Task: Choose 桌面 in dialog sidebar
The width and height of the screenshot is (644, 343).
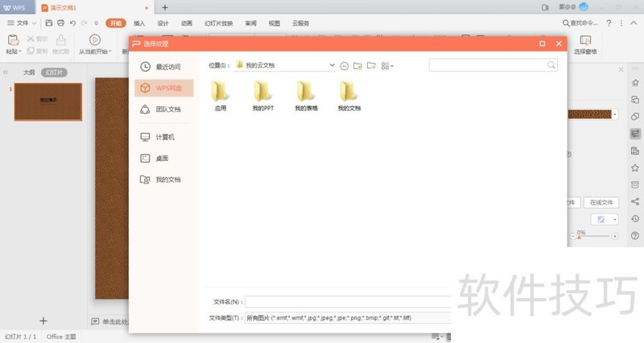Action: point(164,158)
